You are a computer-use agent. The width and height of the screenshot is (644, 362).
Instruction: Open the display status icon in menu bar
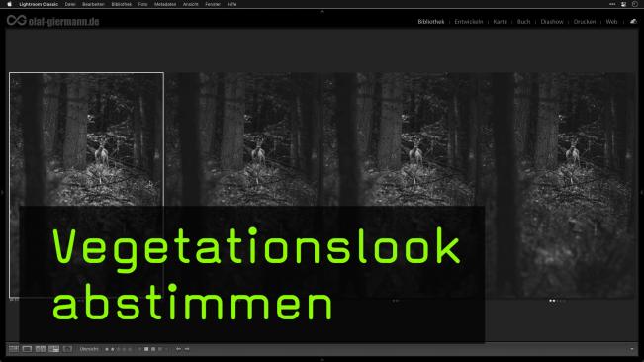[623, 4]
